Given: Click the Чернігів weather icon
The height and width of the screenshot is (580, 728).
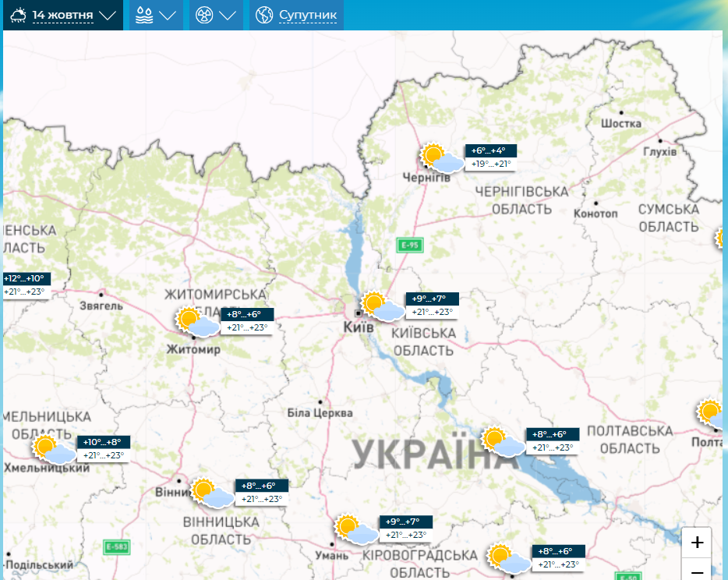Looking at the screenshot, I should click(x=440, y=158).
